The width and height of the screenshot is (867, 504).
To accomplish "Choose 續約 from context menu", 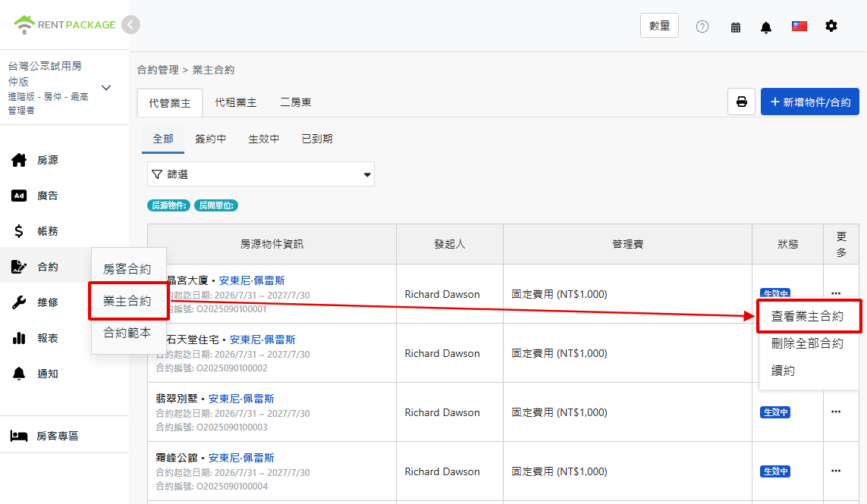I will click(x=782, y=371).
